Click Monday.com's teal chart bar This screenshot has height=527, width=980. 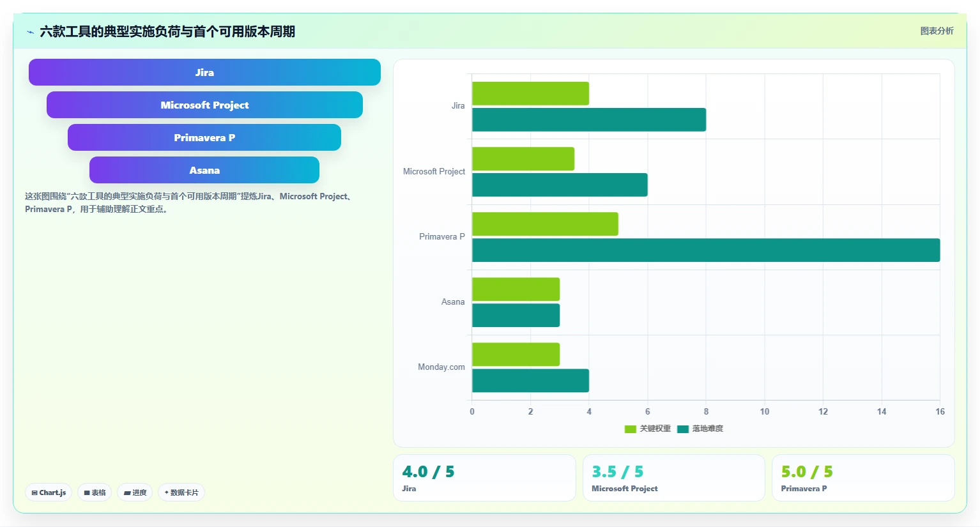530,380
